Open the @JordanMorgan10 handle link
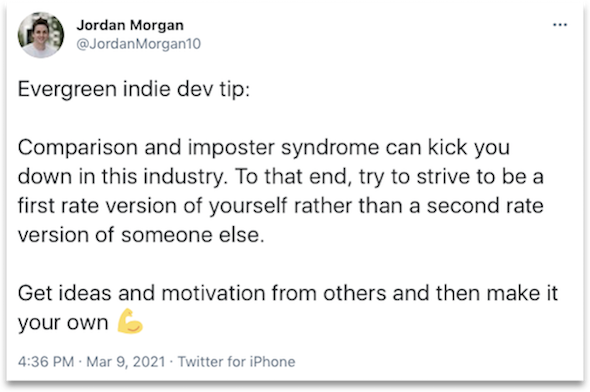The width and height of the screenshot is (590, 392). tap(138, 44)
